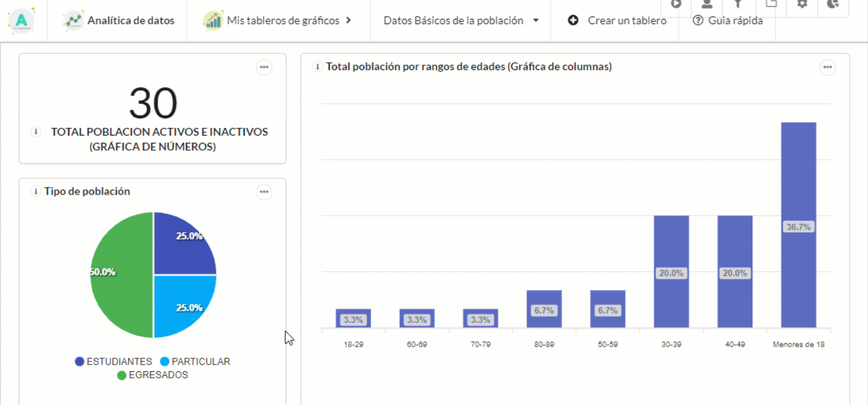
Task: Open settings gear in the top toolbar
Action: coord(802,5)
